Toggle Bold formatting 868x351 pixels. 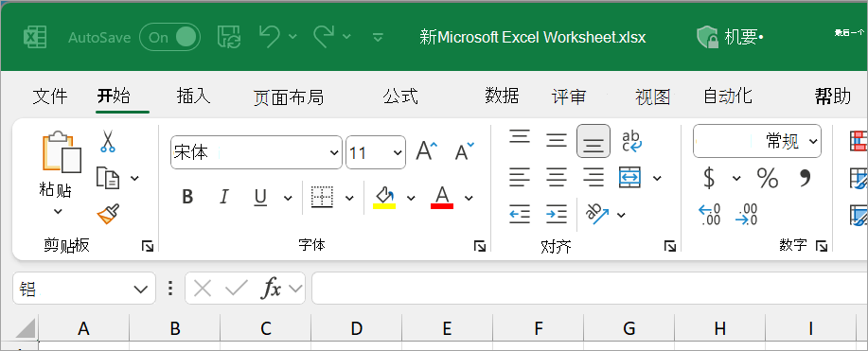(x=187, y=197)
